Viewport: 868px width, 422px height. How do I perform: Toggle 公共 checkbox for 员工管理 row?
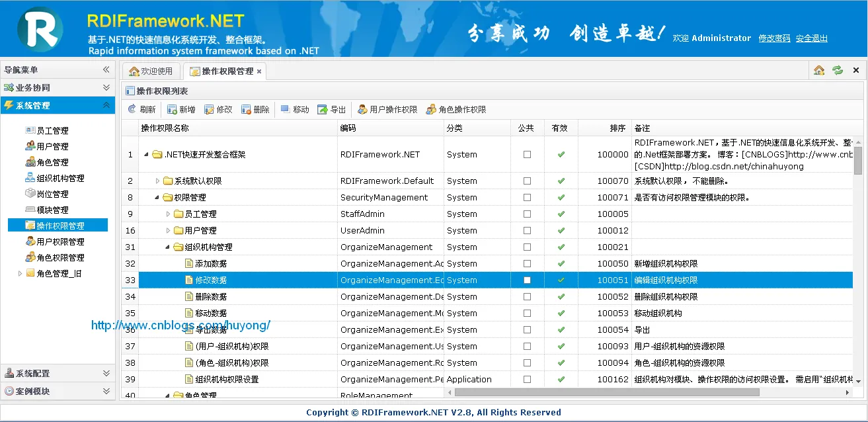(527, 214)
